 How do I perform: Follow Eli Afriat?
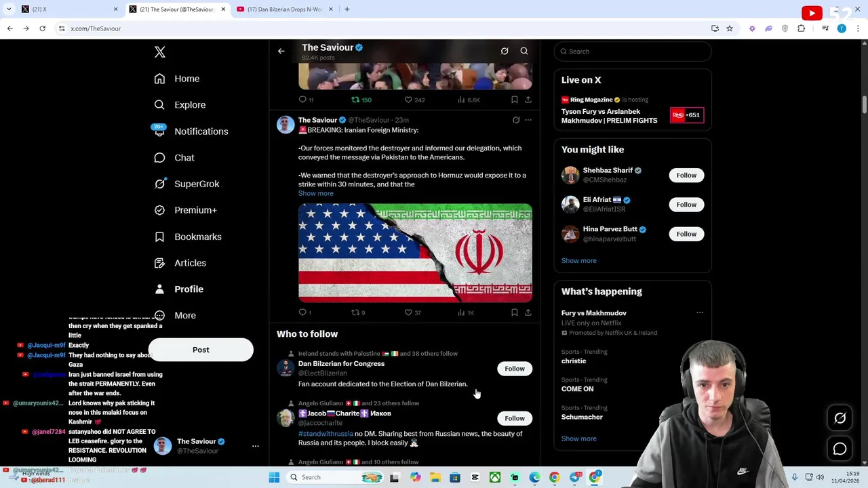[686, 205]
